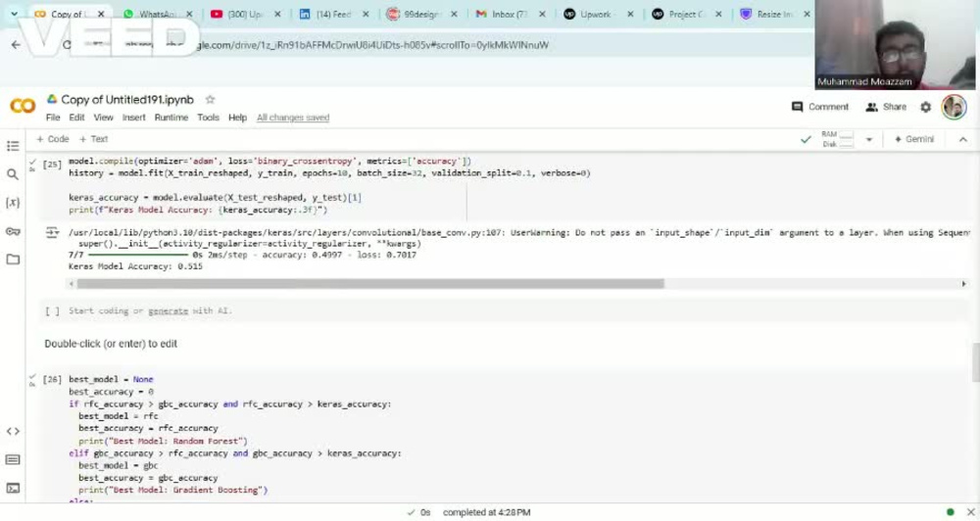Add a new text cell

click(94, 139)
